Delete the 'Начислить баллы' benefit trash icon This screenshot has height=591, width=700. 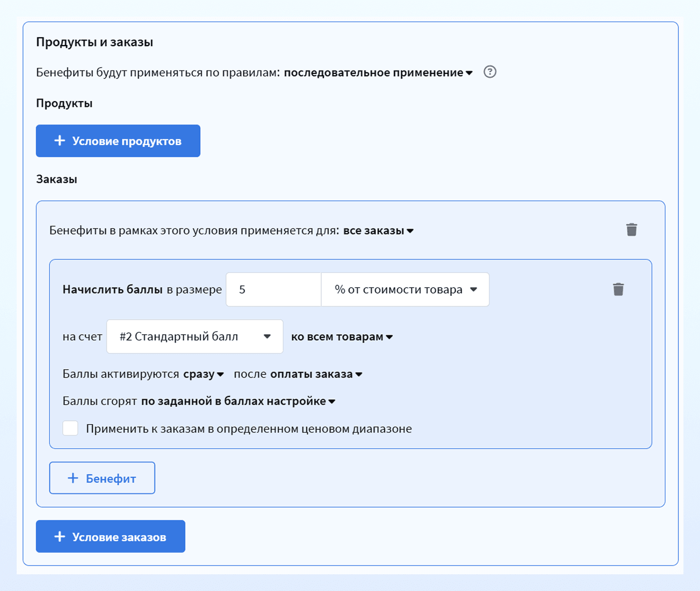point(618,289)
